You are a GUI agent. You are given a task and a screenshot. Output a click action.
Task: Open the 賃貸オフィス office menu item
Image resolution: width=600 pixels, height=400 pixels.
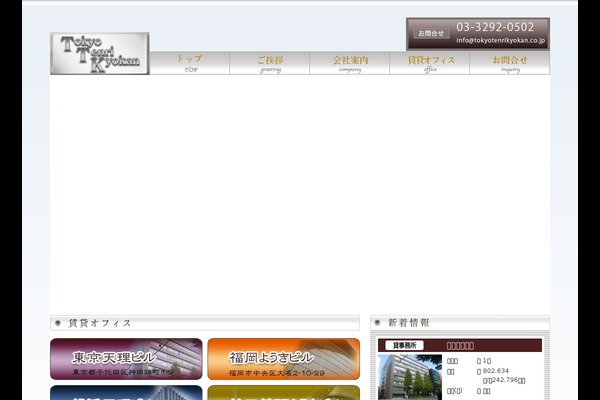430,63
